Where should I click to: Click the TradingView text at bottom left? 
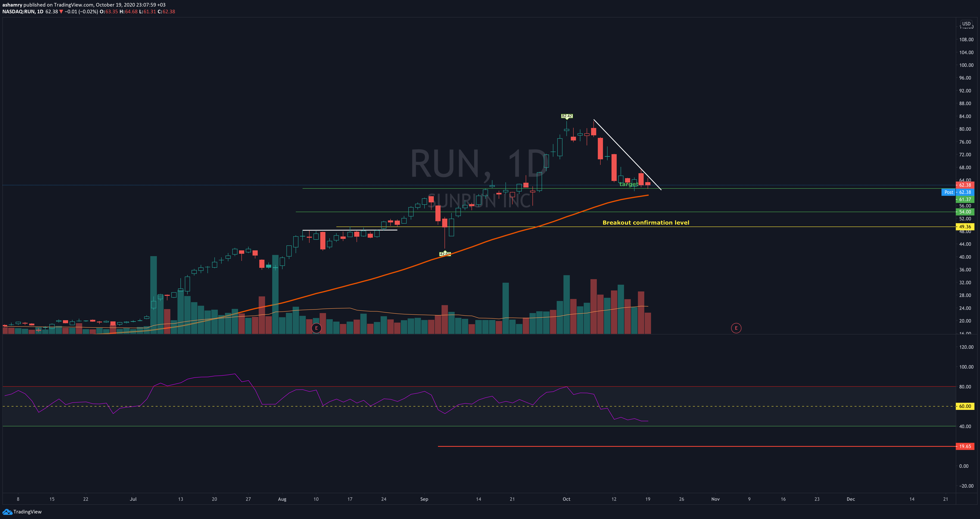pos(27,512)
